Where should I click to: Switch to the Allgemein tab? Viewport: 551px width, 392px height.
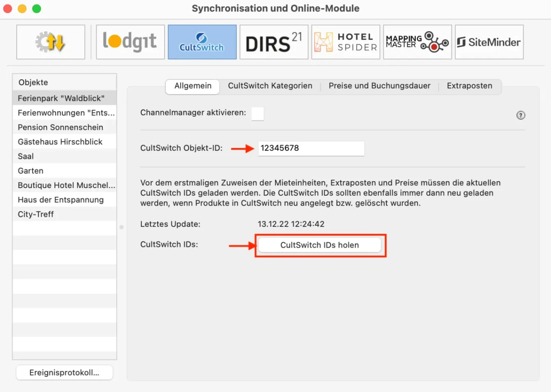pyautogui.click(x=192, y=86)
